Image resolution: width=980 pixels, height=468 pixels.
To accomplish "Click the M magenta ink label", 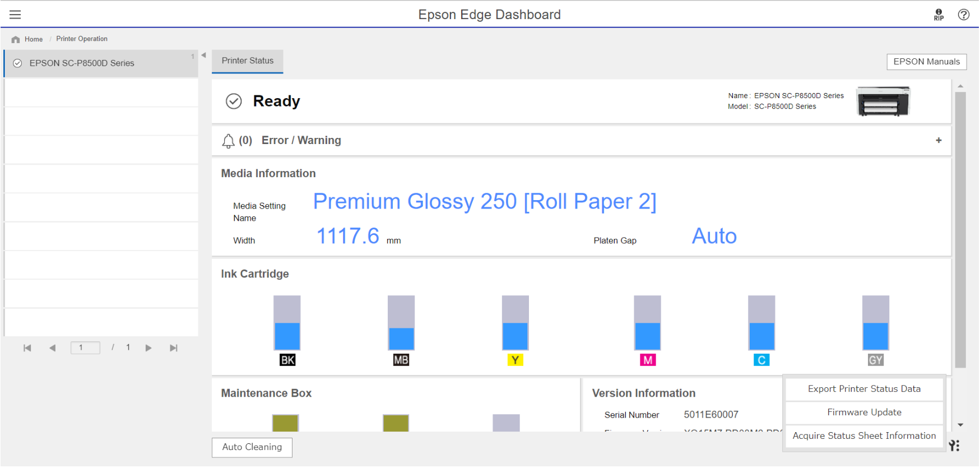I will 648,360.
